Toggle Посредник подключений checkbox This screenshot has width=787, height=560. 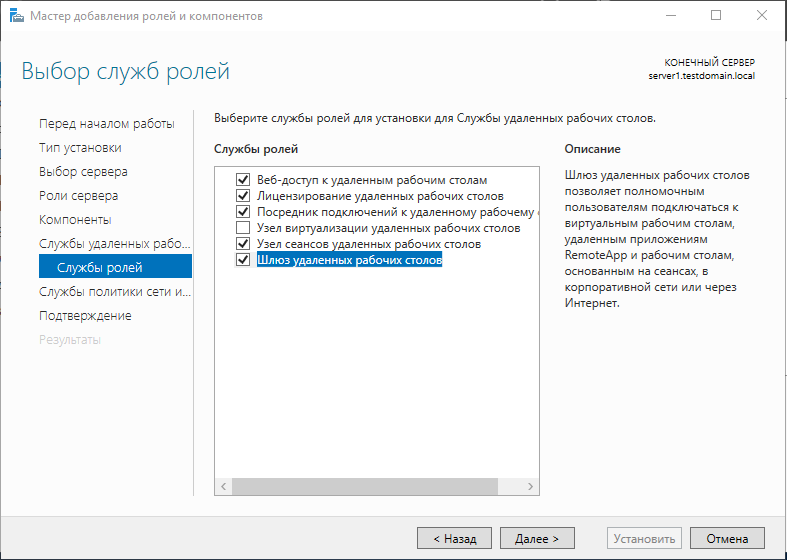coord(242,212)
